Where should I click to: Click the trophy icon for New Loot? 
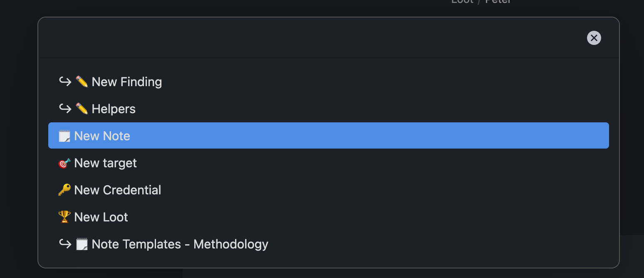point(64,217)
